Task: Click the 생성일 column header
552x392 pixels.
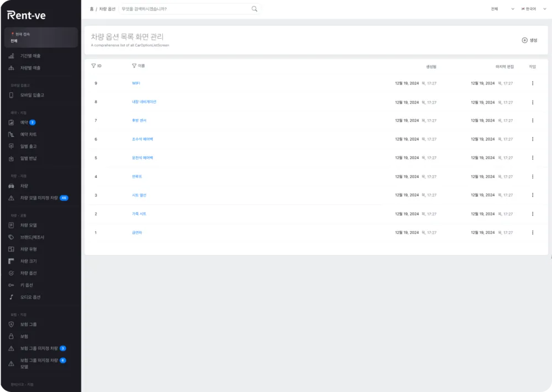Action: [431, 67]
